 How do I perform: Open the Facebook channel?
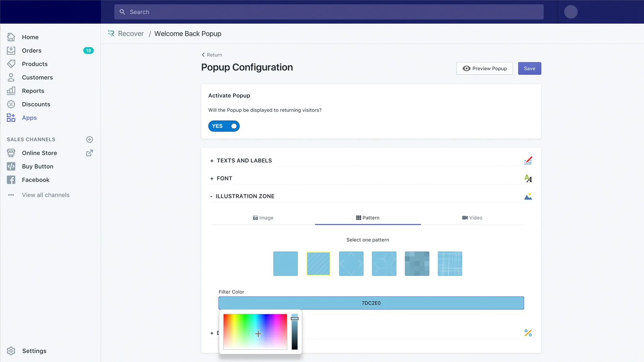(36, 180)
